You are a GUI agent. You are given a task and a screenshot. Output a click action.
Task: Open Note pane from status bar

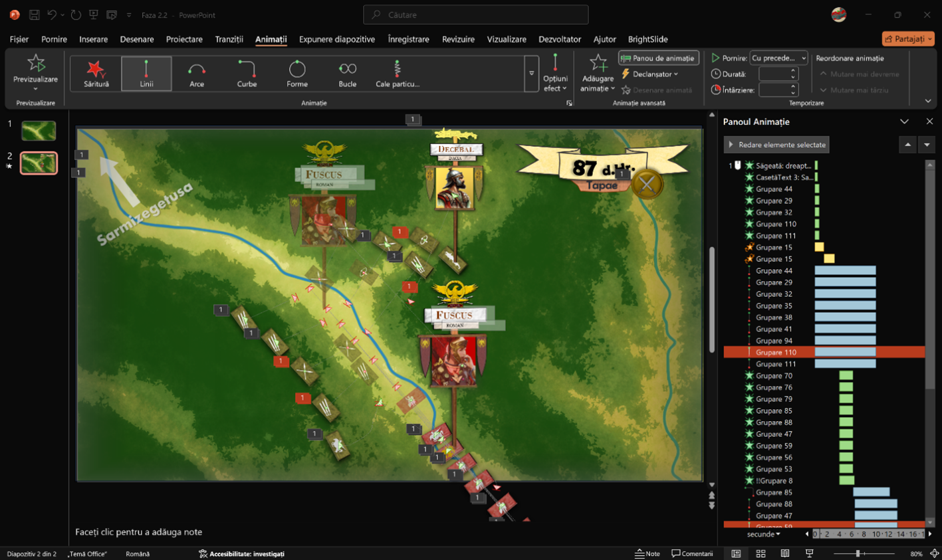point(648,553)
